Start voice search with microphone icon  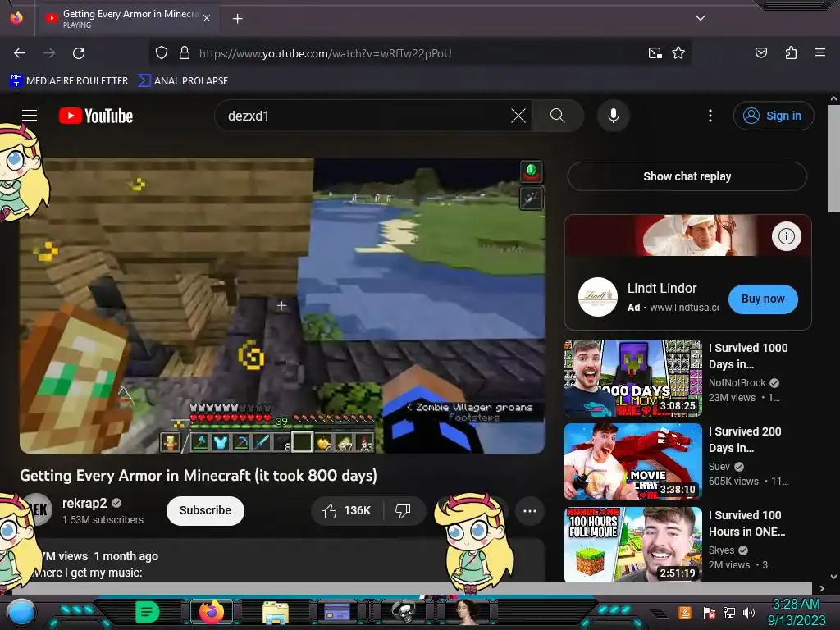[614, 116]
